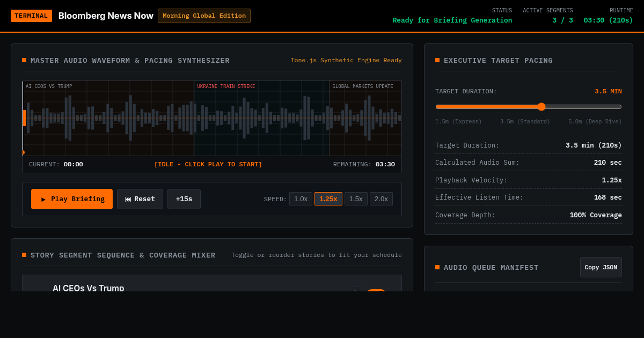The width and height of the screenshot is (644, 338).
Task: Click the 5.0m (Deep Dive) slider label
Action: tap(595, 122)
